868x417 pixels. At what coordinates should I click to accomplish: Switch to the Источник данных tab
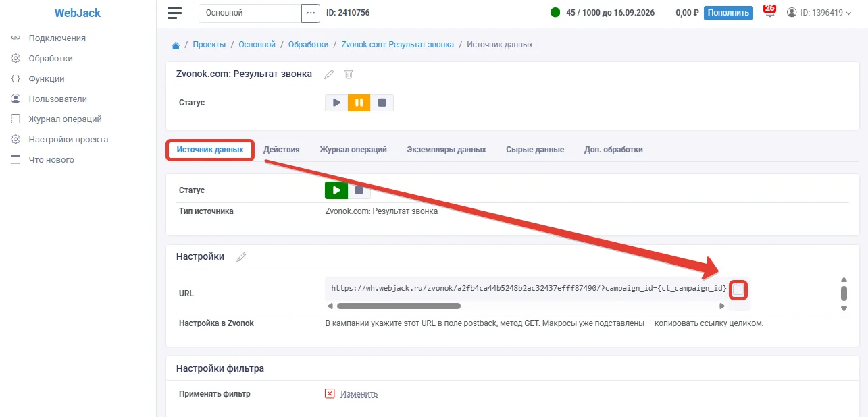click(x=210, y=150)
